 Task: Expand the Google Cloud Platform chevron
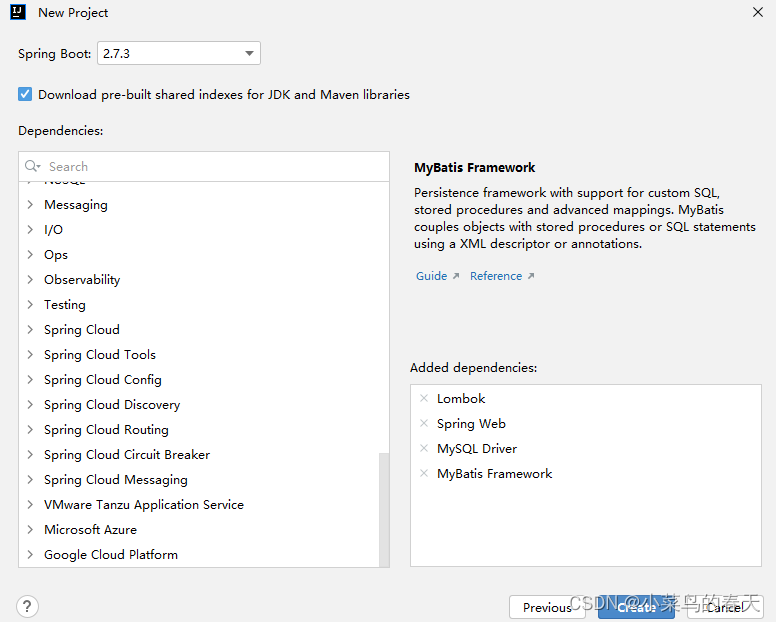(30, 554)
